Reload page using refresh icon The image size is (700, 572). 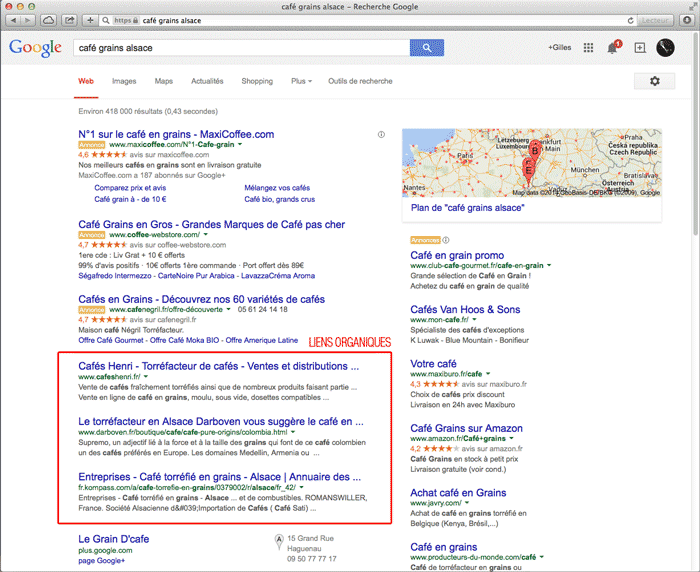630,21
